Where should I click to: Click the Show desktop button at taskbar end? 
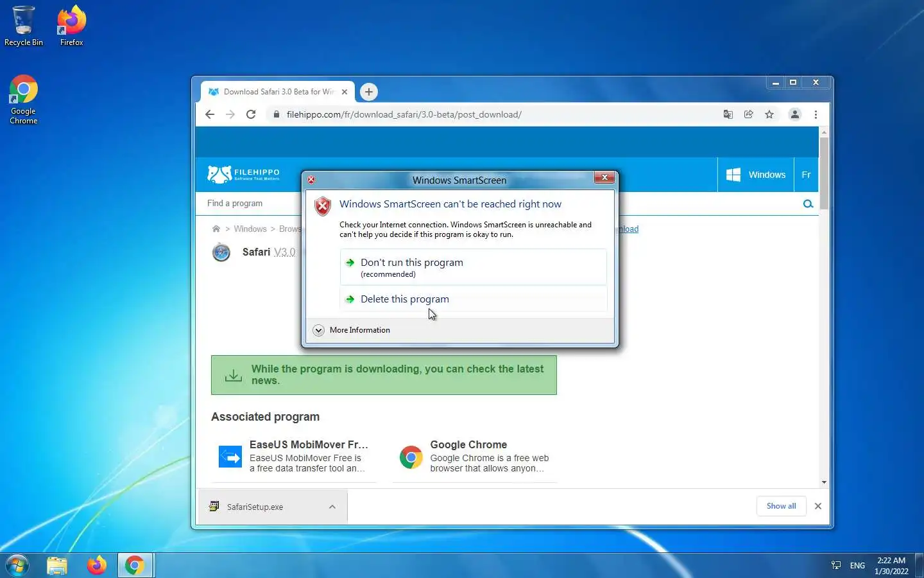pos(919,565)
